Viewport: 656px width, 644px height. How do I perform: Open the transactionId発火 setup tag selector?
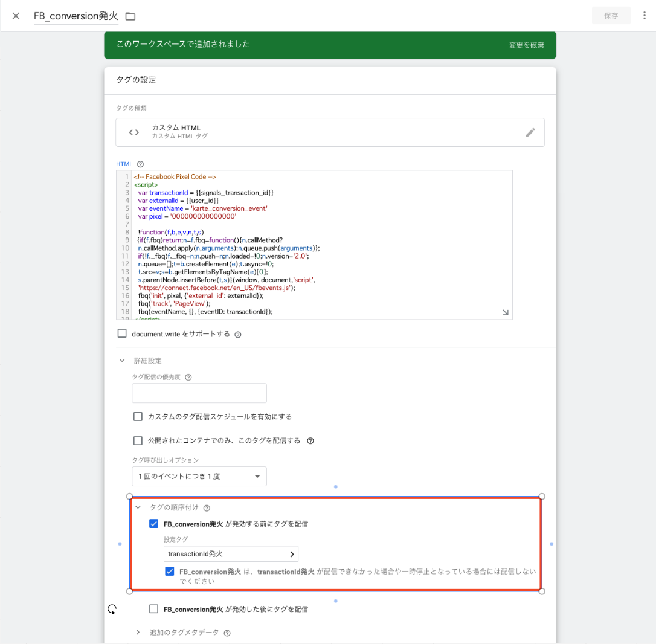tap(231, 553)
